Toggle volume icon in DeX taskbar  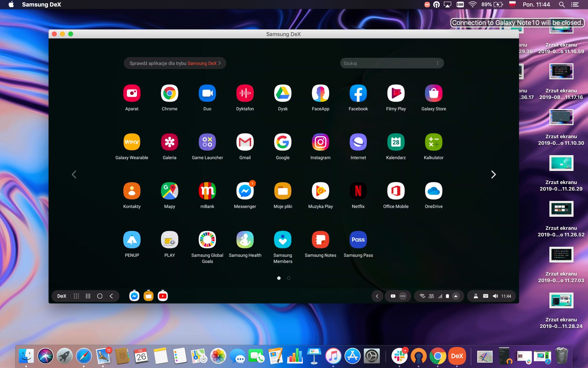coord(495,296)
